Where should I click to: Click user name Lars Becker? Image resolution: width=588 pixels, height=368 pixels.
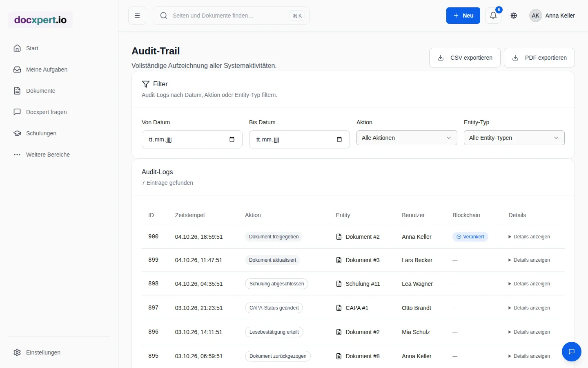pos(417,260)
